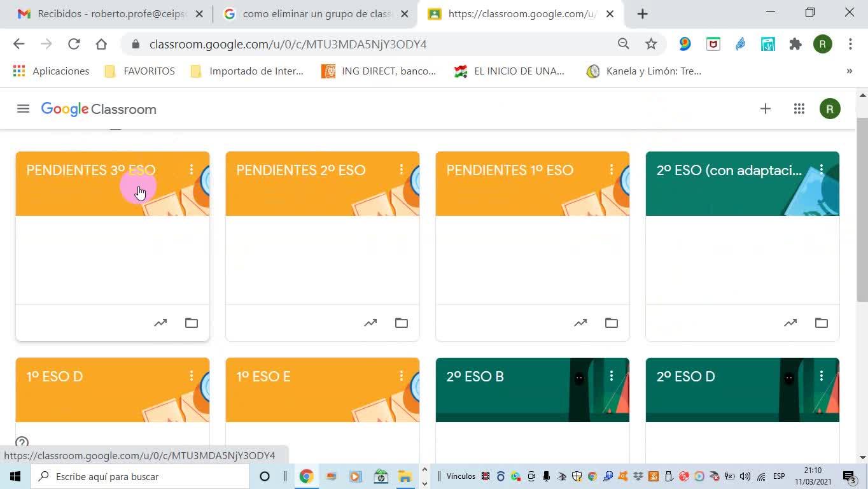The image size is (868, 489).
Task: Open the 2º ESO (con adaptaci...) class
Action: pyautogui.click(x=729, y=170)
